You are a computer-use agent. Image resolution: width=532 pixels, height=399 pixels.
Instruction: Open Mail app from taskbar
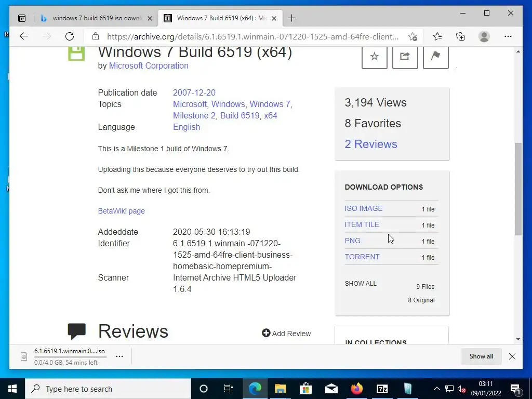point(331,389)
